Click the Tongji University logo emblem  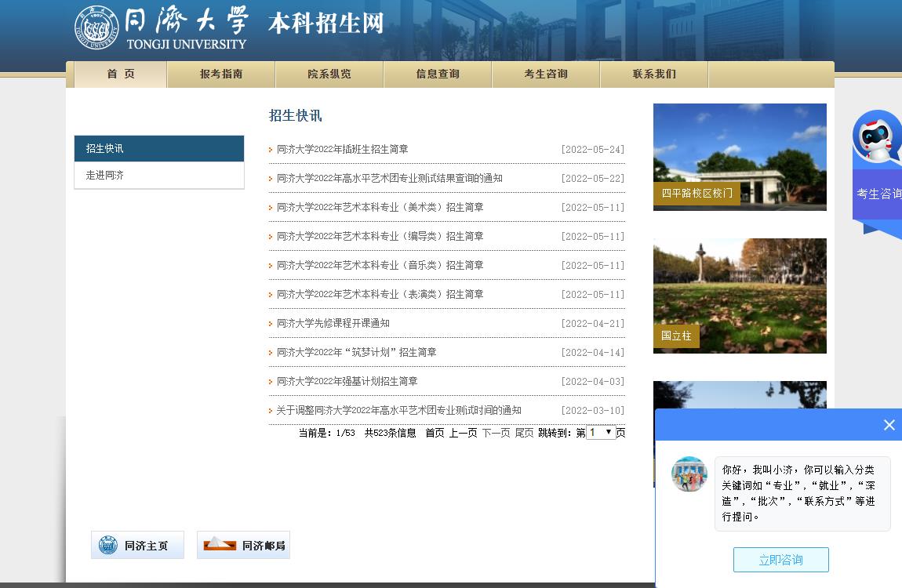pos(96,28)
